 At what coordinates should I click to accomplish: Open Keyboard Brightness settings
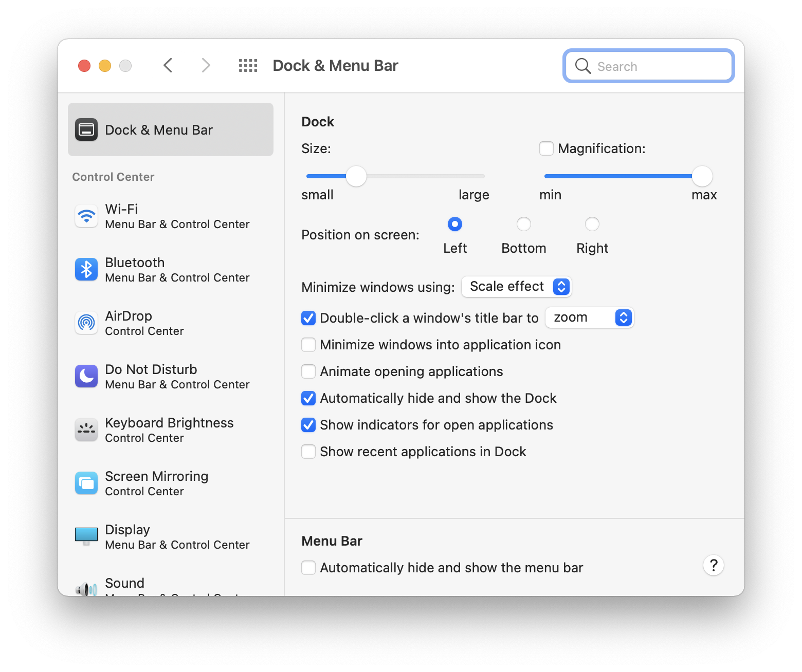[170, 430]
